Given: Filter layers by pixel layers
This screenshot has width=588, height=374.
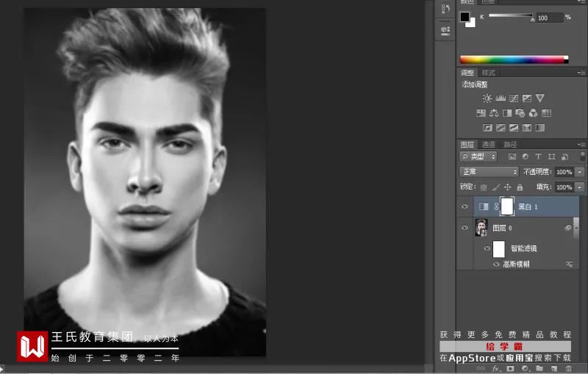Looking at the screenshot, I should 512,157.
